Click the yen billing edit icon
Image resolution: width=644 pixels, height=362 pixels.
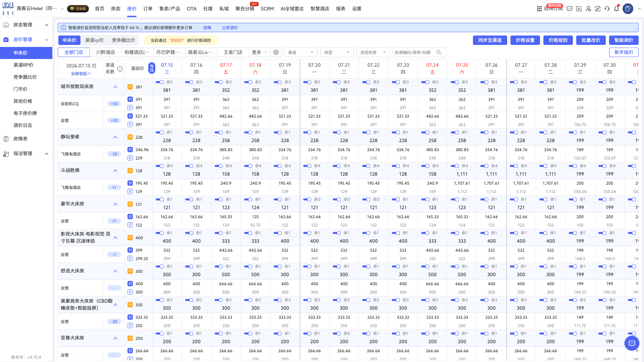click(x=579, y=9)
